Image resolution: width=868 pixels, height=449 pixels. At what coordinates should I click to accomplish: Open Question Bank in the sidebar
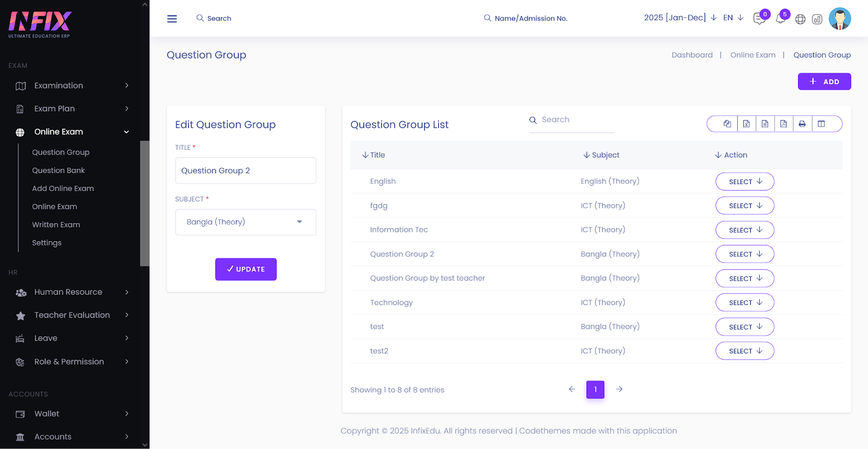click(x=58, y=170)
